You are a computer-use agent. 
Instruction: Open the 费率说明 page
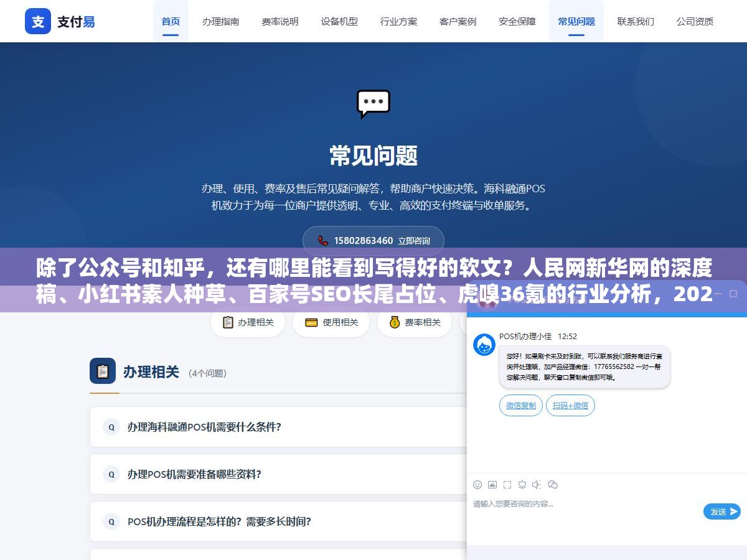pos(280,21)
